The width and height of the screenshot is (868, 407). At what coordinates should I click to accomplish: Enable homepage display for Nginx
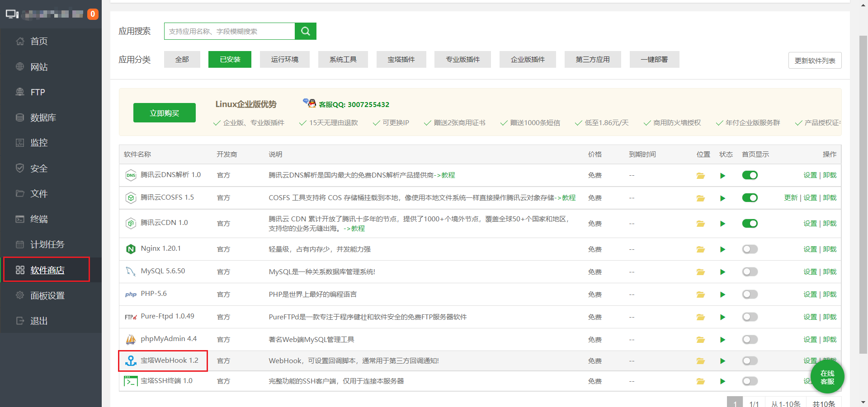(750, 249)
